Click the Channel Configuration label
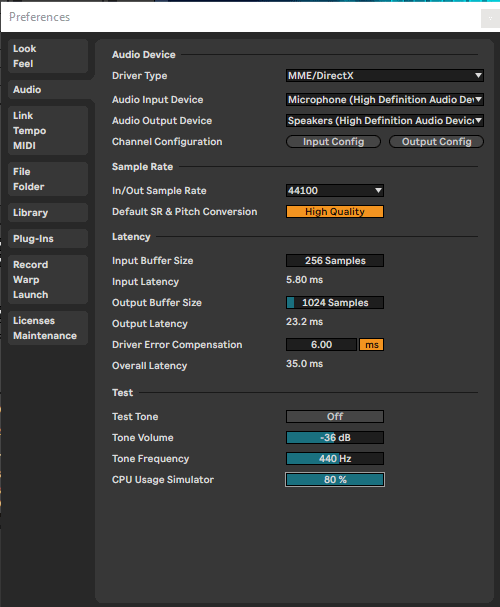Screen dimensions: 500x607 167,142
